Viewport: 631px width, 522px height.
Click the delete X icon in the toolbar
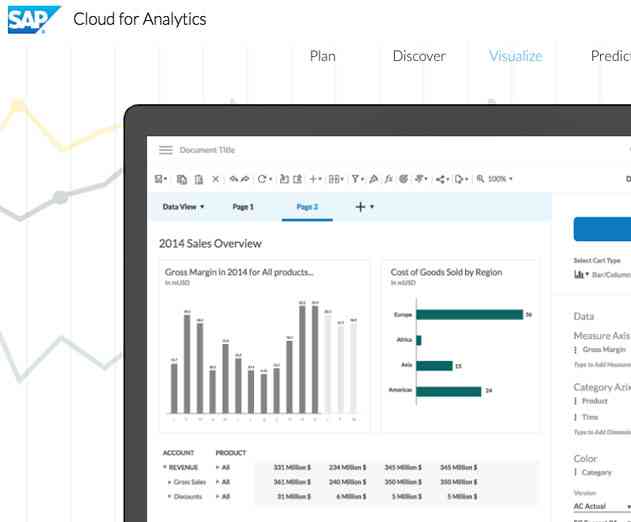click(x=216, y=179)
